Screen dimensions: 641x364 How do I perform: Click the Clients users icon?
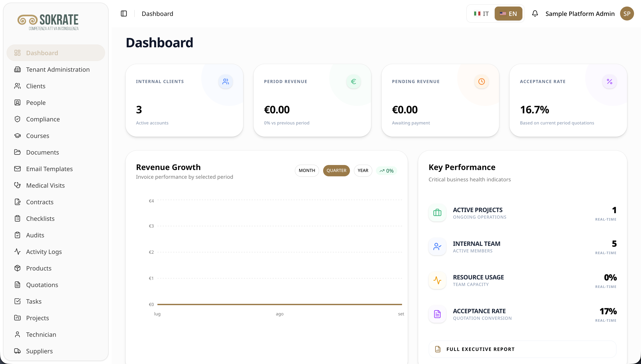click(x=17, y=86)
